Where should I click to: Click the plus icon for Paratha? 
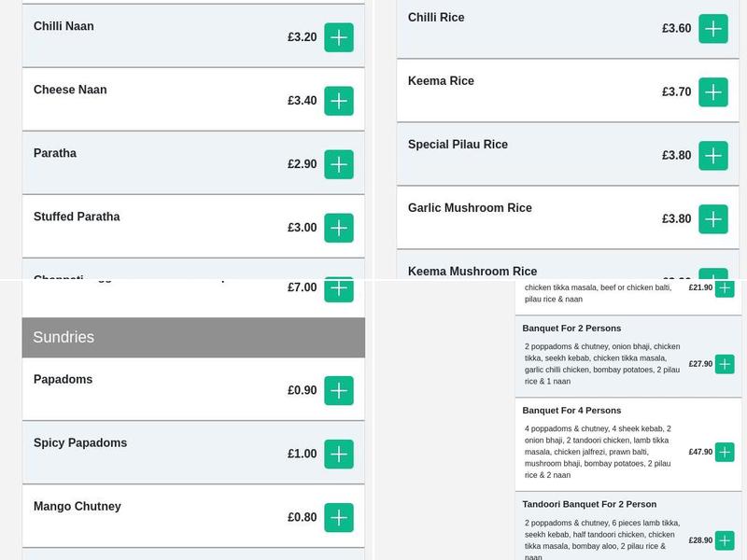pos(339,164)
